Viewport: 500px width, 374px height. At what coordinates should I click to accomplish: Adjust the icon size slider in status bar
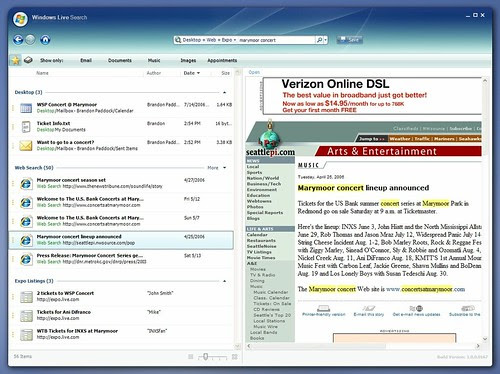tap(206, 357)
